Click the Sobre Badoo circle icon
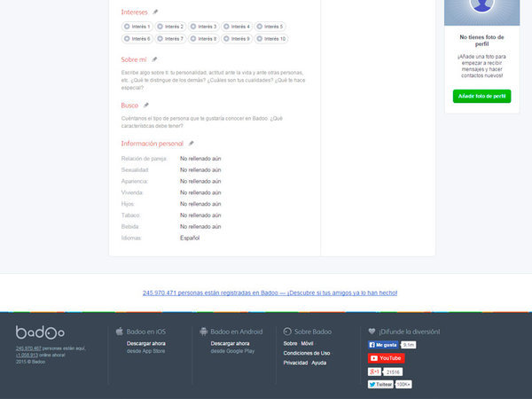Image resolution: width=532 pixels, height=399 pixels. coord(287,332)
